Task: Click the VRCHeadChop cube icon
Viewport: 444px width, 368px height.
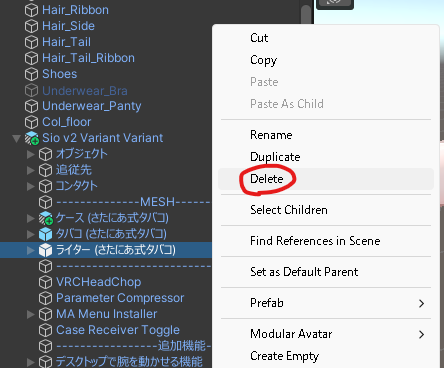Action: tap(46, 282)
